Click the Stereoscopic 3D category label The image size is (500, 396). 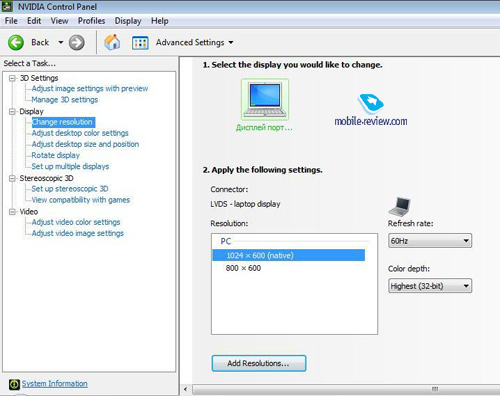(46, 178)
